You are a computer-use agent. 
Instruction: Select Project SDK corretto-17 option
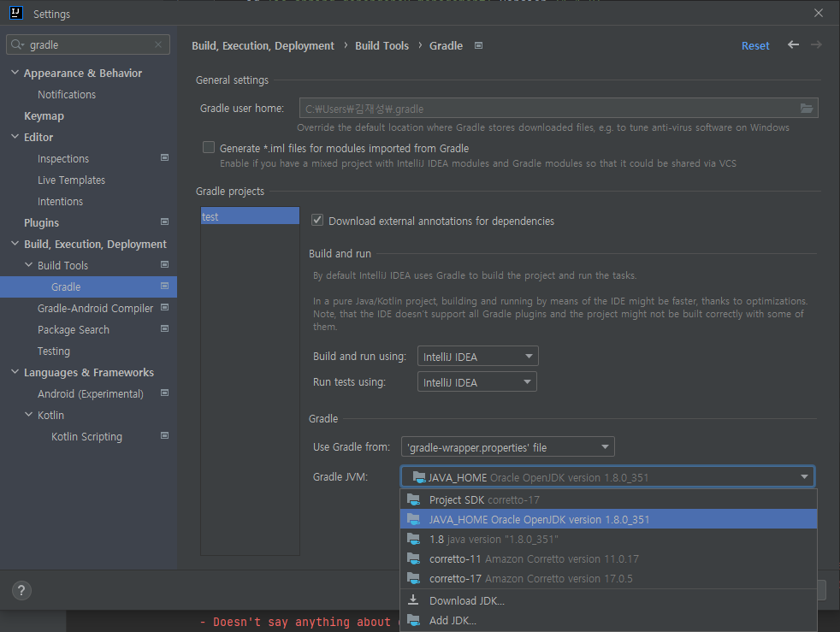click(608, 499)
